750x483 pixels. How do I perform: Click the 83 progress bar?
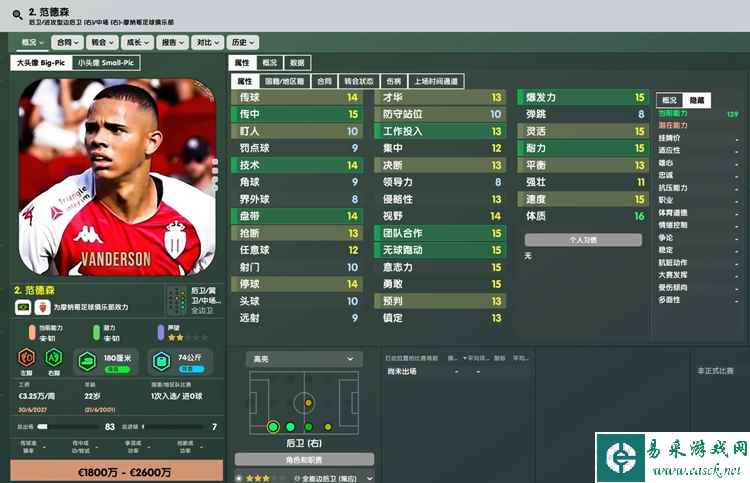pos(71,427)
